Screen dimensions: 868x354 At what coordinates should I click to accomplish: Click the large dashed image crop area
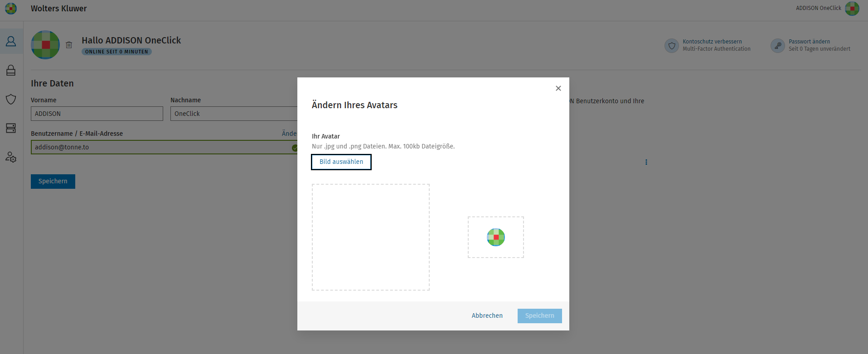tap(371, 237)
